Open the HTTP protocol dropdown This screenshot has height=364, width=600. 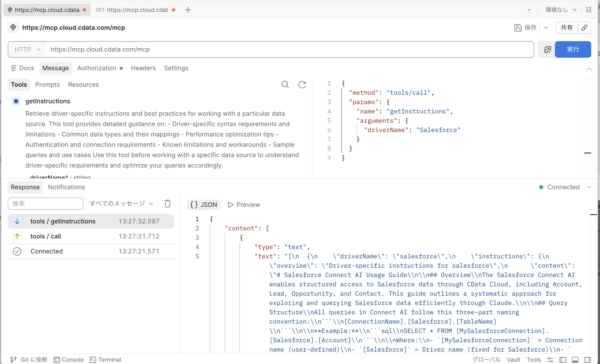[27, 49]
